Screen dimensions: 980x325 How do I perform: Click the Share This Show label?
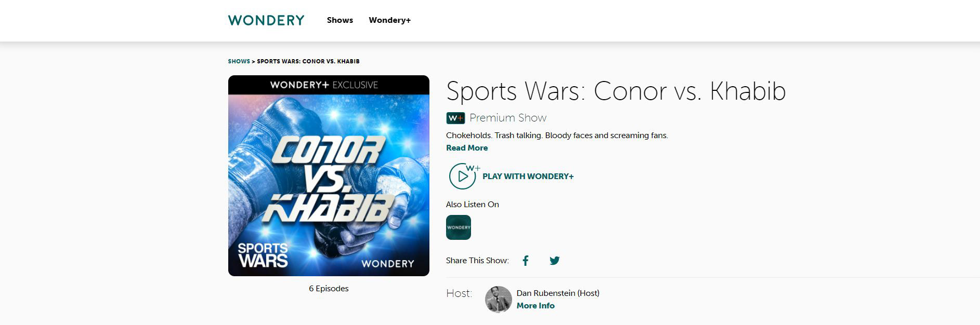click(x=477, y=261)
